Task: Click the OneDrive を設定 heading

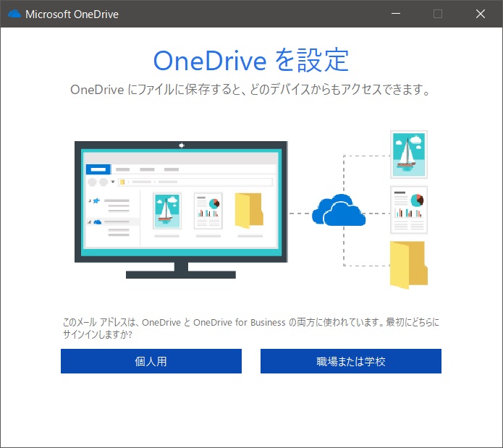Action: point(251,60)
